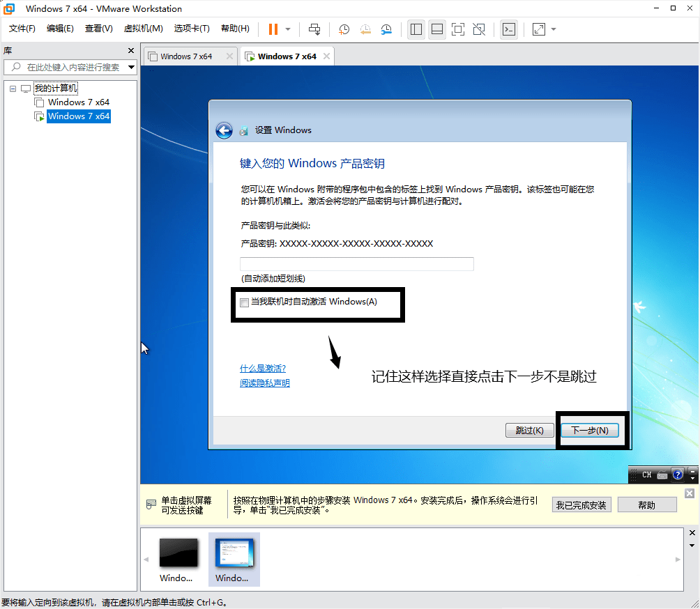The width and height of the screenshot is (700, 609).
Task: Select the running Windows 7 x64 tree entry
Action: coord(79,116)
